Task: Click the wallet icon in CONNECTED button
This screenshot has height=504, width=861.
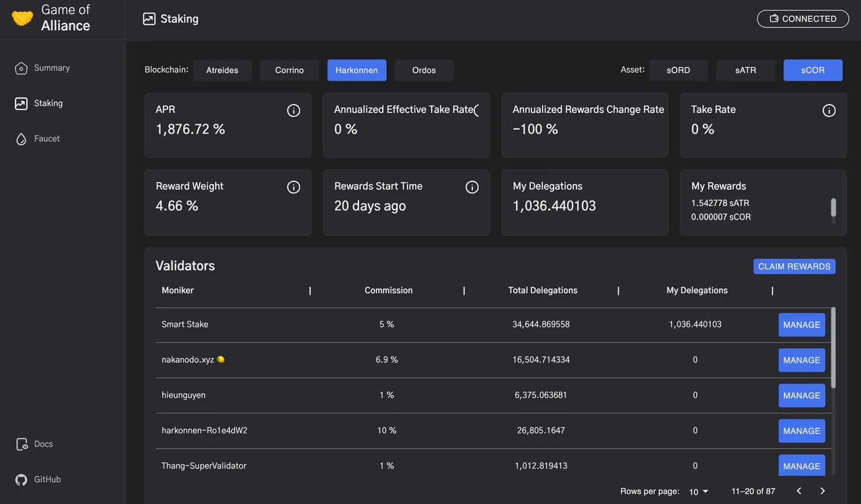Action: [774, 19]
